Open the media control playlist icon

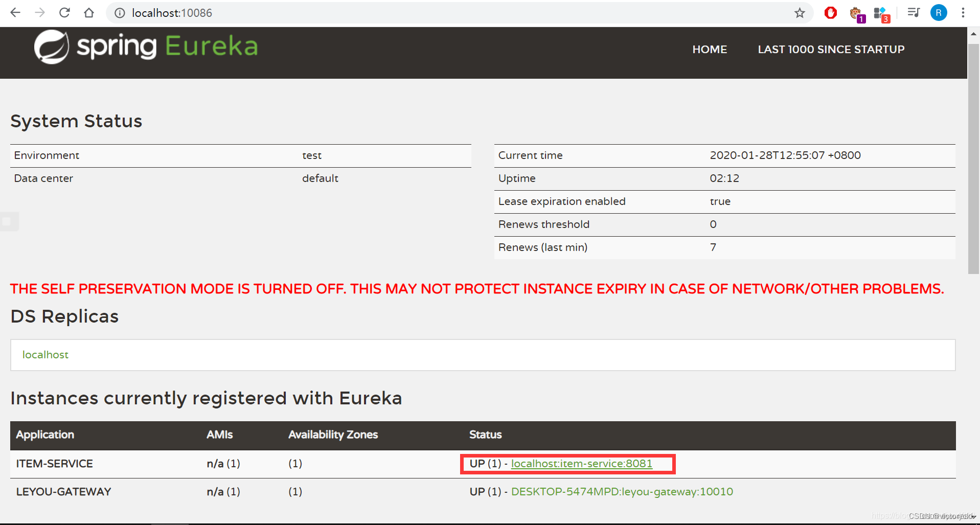point(914,13)
